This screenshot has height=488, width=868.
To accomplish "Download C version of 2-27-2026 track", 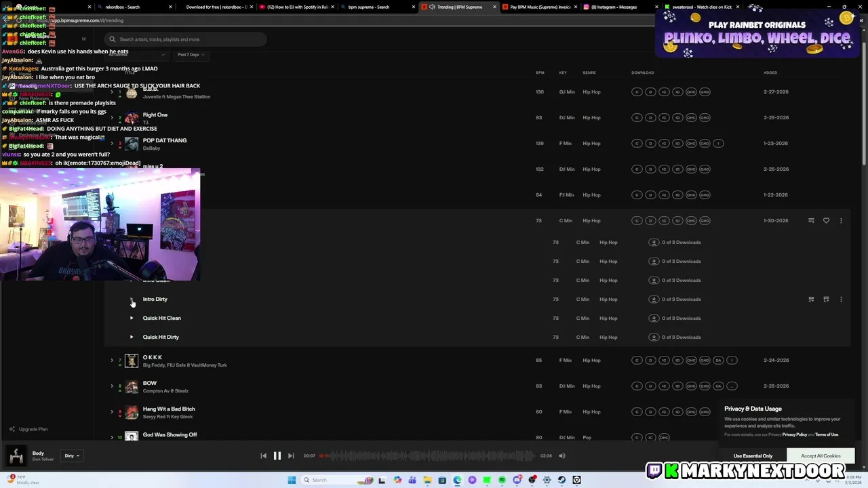I will (637, 91).
